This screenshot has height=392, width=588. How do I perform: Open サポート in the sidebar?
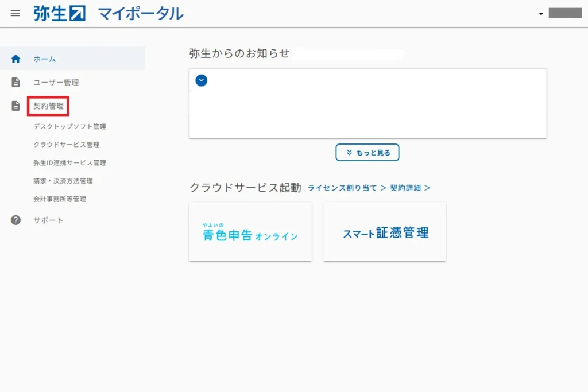point(48,220)
